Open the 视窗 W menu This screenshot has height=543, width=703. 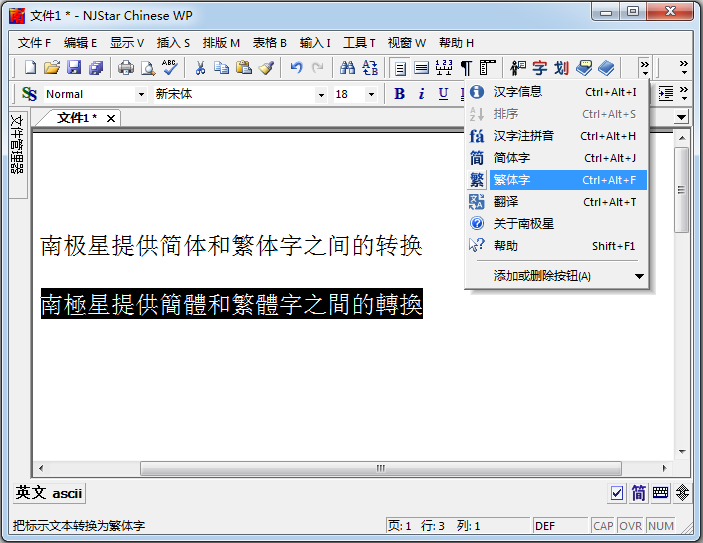pos(407,43)
